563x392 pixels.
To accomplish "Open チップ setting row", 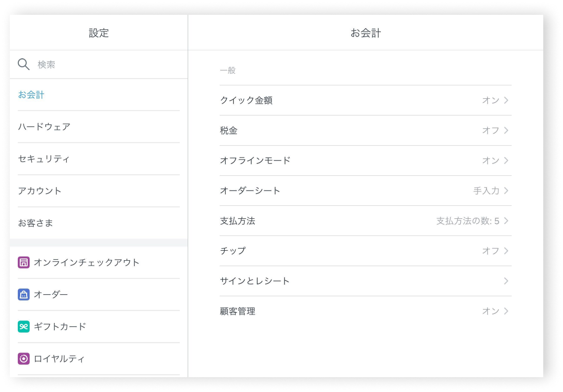I will [x=365, y=251].
